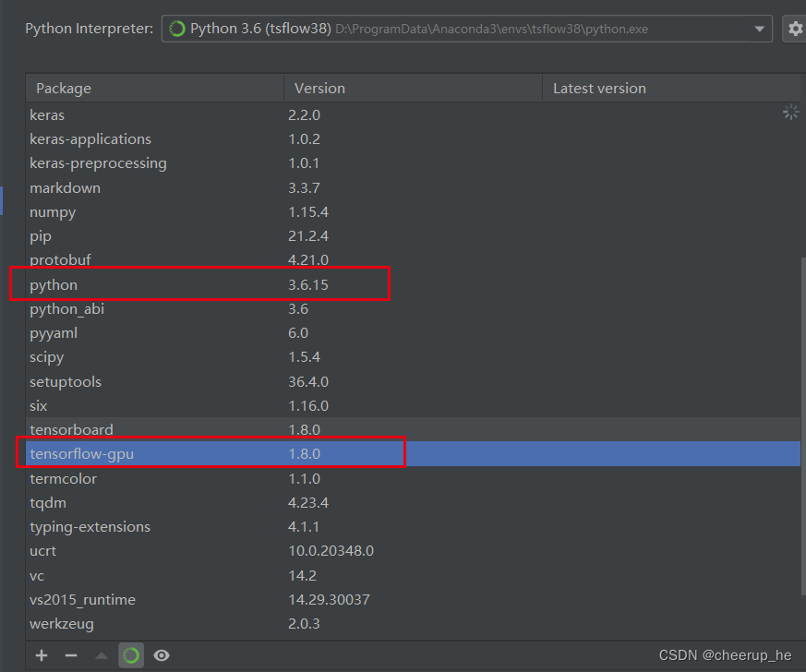
Task: Sort by the Latest version column header
Action: (x=671, y=88)
